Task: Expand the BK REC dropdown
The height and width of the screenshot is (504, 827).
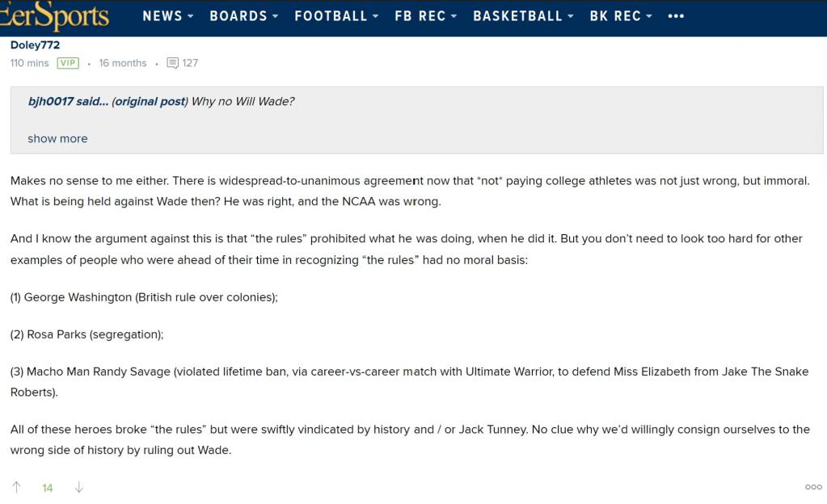Action: coord(621,16)
